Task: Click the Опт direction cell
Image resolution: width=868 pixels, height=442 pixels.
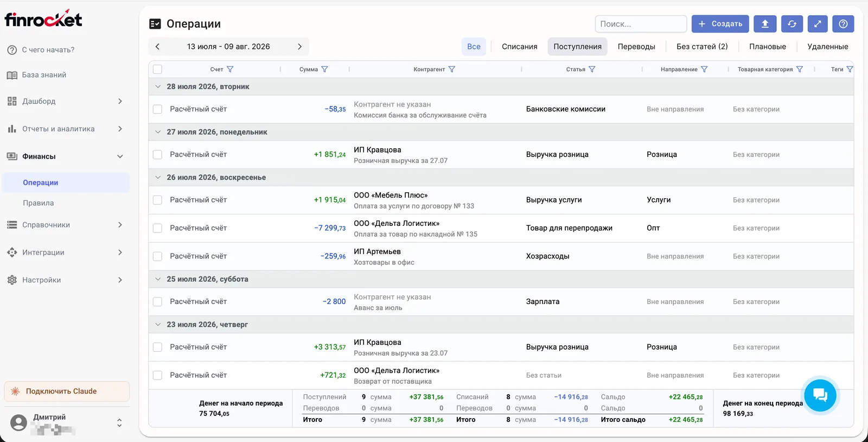Action: tap(653, 228)
